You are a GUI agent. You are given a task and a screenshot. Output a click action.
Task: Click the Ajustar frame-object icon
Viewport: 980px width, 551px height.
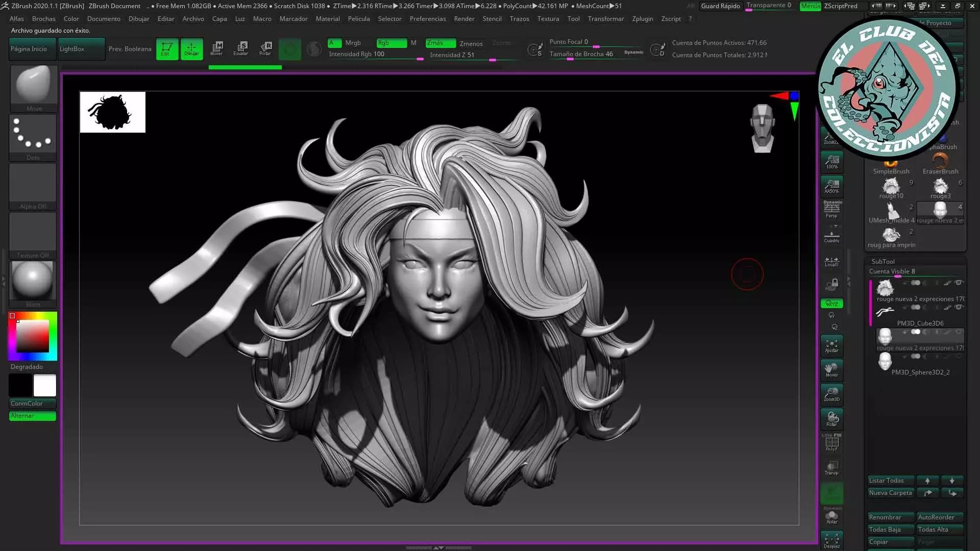click(x=831, y=345)
